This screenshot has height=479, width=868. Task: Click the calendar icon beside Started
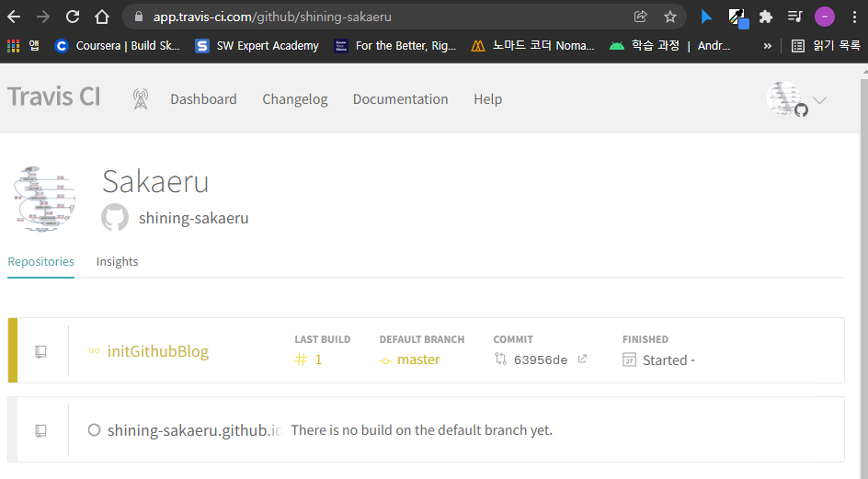coord(629,360)
